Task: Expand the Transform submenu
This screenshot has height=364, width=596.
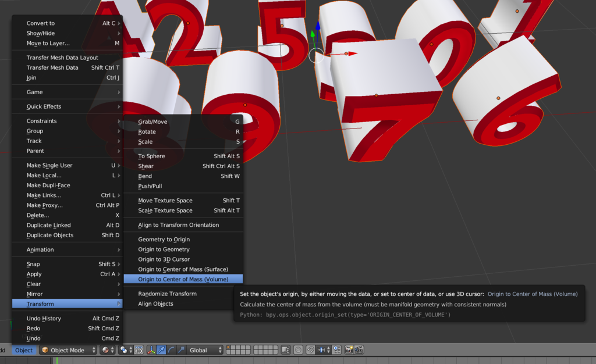Action: [68, 304]
